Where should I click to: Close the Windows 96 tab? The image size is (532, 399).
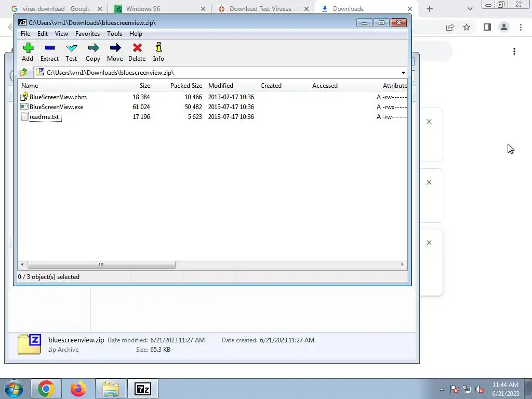click(203, 9)
